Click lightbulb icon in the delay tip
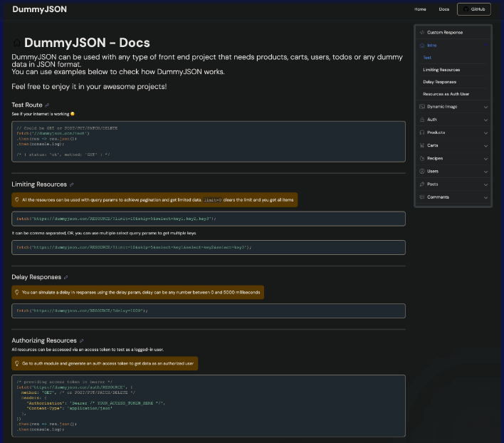Screen dimensions: 504x443 coord(17,292)
